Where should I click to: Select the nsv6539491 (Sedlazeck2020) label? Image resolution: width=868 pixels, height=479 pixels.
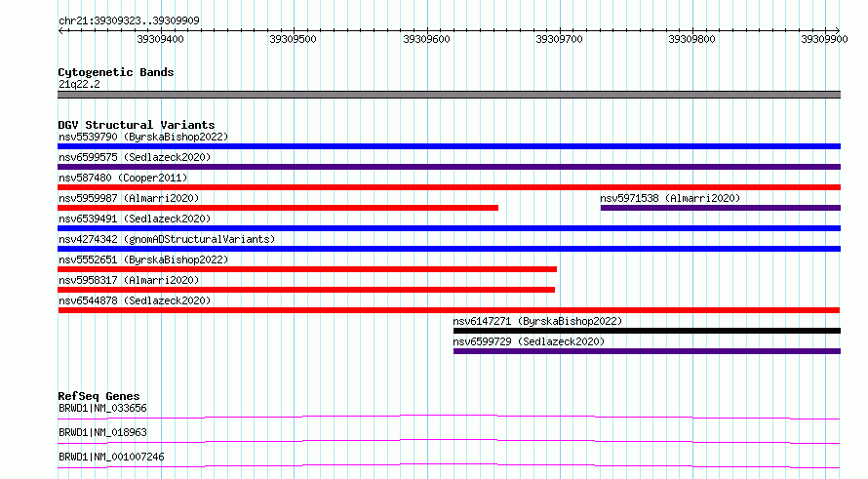pyautogui.click(x=135, y=219)
